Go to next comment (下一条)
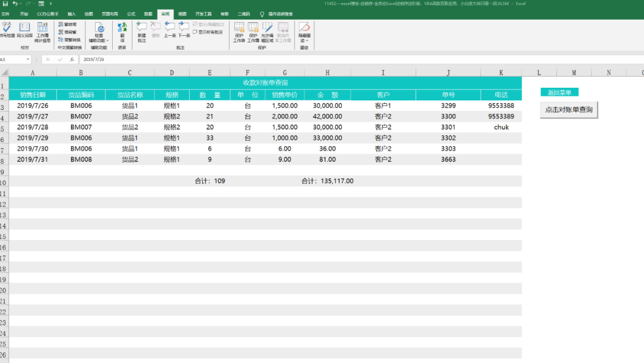The height and width of the screenshot is (363, 644). (x=184, y=30)
